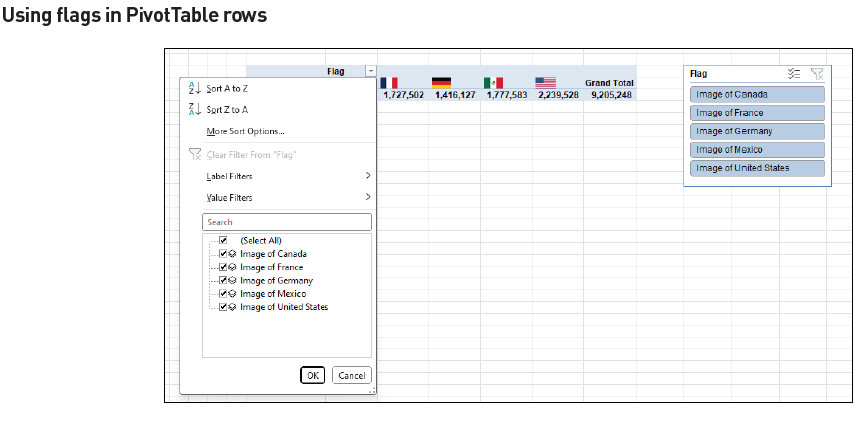This screenshot has width=861, height=423.
Task: Select the Grand Total value 9,205,248
Action: click(x=611, y=94)
